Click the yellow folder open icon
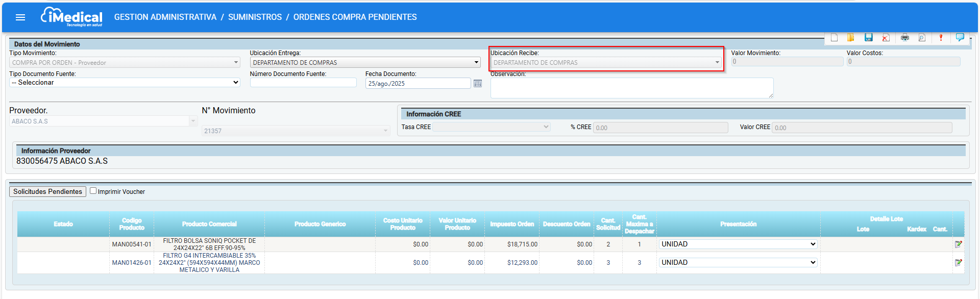980x299 pixels. [851, 37]
